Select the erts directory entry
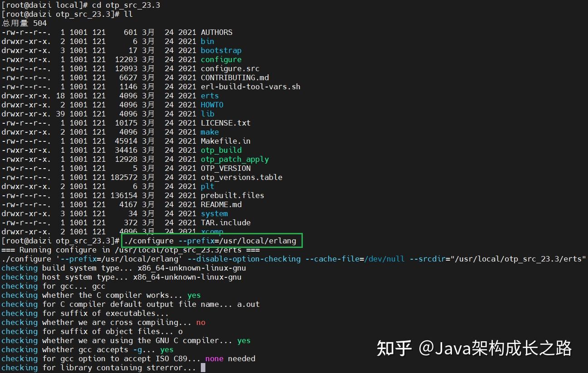Screen dimensions: 588x373 coord(210,96)
